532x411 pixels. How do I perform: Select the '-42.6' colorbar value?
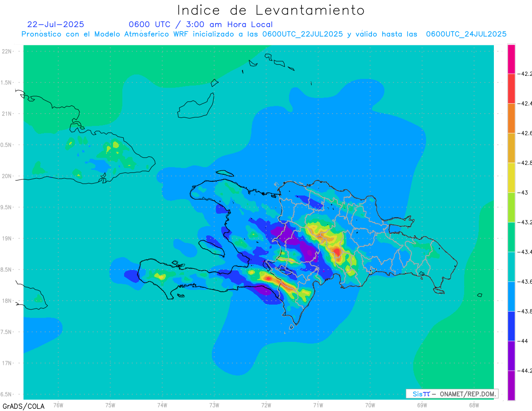point(524,133)
